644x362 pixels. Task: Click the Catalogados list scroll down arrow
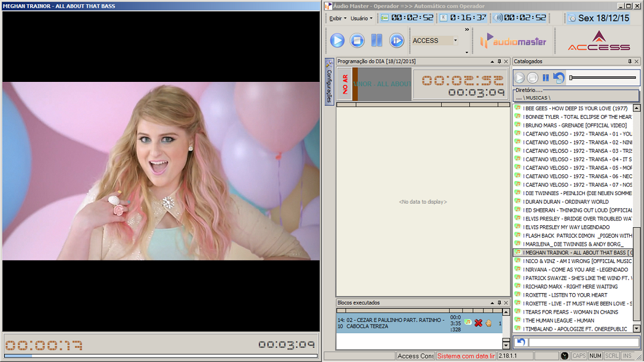click(637, 329)
